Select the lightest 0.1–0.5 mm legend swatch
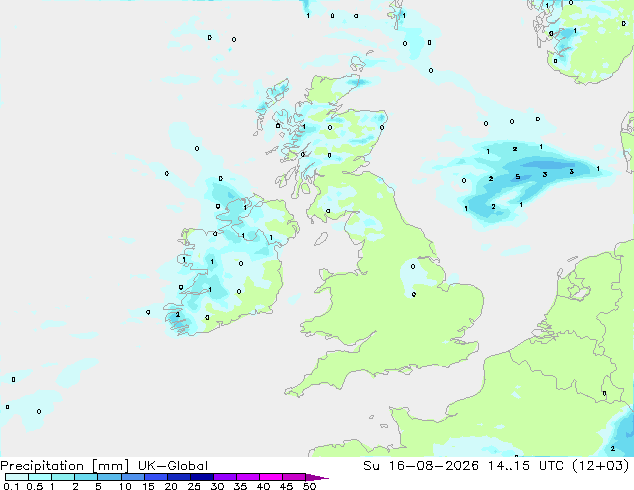This screenshot has width=634, height=490. coord(17,477)
